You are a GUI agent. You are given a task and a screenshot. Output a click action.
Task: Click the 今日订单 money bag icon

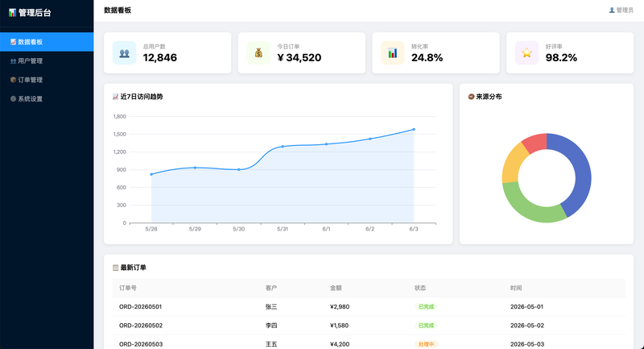point(258,53)
